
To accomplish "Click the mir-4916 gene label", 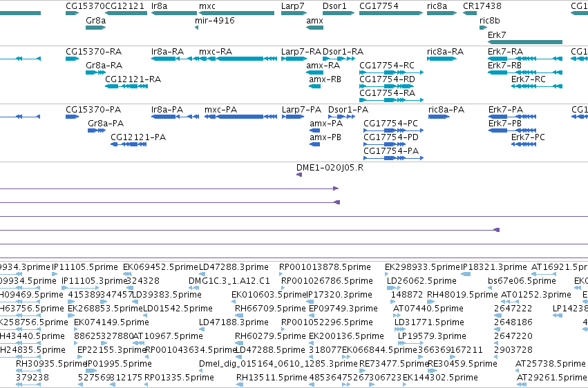I will pyautogui.click(x=214, y=20).
